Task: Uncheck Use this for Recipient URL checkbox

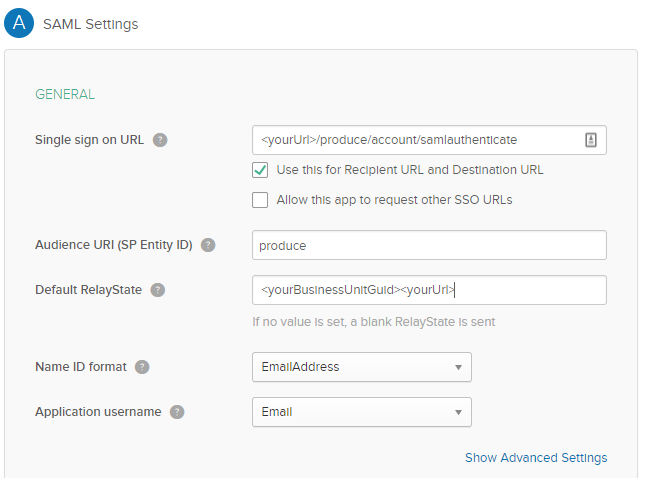Action: point(260,170)
